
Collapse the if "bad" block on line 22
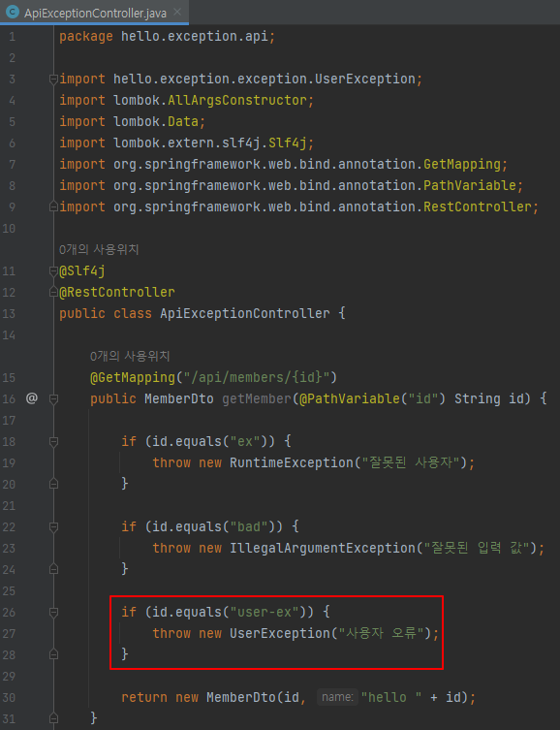(x=53, y=527)
